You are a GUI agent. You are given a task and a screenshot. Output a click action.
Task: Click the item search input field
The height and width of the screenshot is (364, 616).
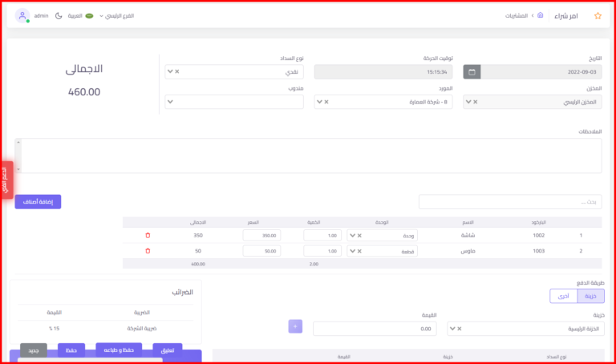pyautogui.click(x=509, y=202)
